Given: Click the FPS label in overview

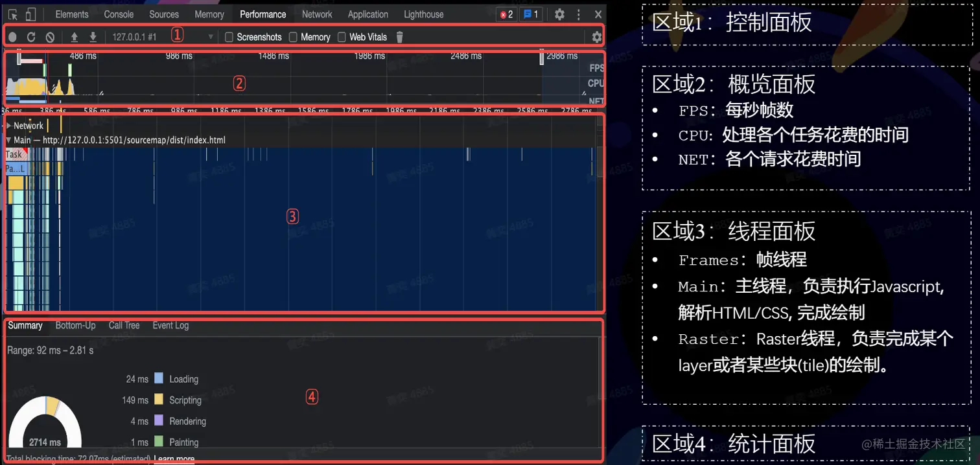Looking at the screenshot, I should [x=596, y=68].
